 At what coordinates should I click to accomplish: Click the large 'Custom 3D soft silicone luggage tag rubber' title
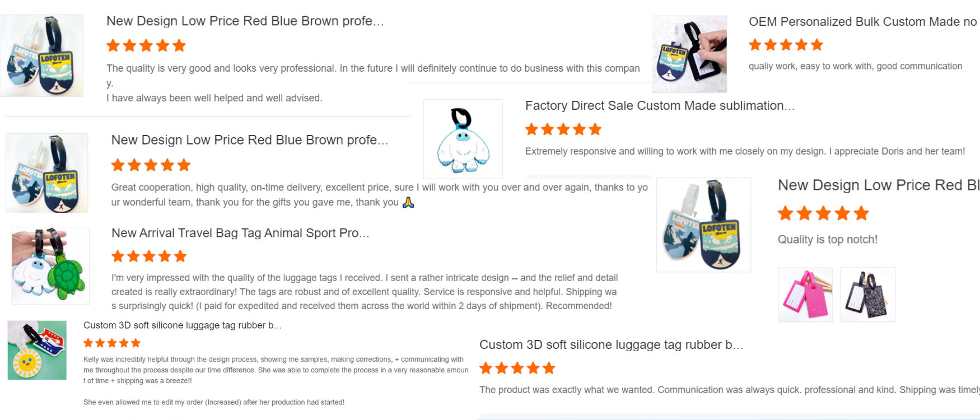(611, 345)
